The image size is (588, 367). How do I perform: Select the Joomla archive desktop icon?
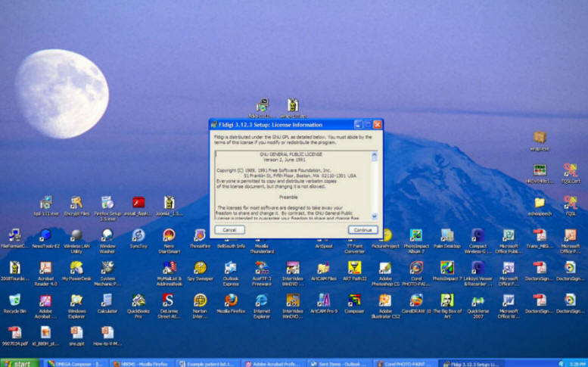(169, 206)
